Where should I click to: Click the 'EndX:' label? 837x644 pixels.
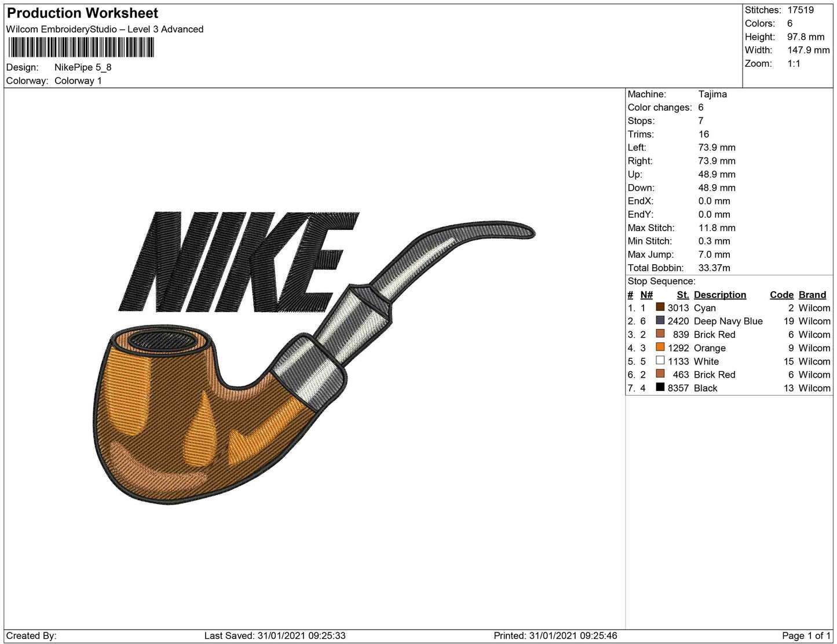click(x=641, y=200)
